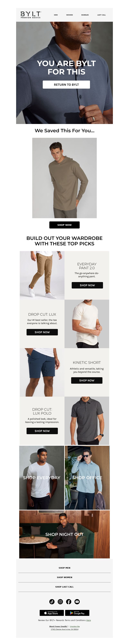Open the TikTok social icon
The width and height of the screenshot is (129, 644).
tap(52, 602)
